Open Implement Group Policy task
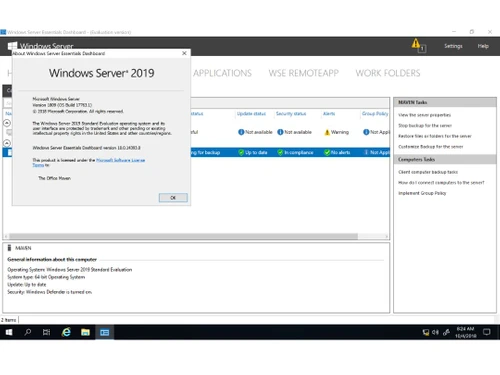500x375 pixels. (x=422, y=193)
